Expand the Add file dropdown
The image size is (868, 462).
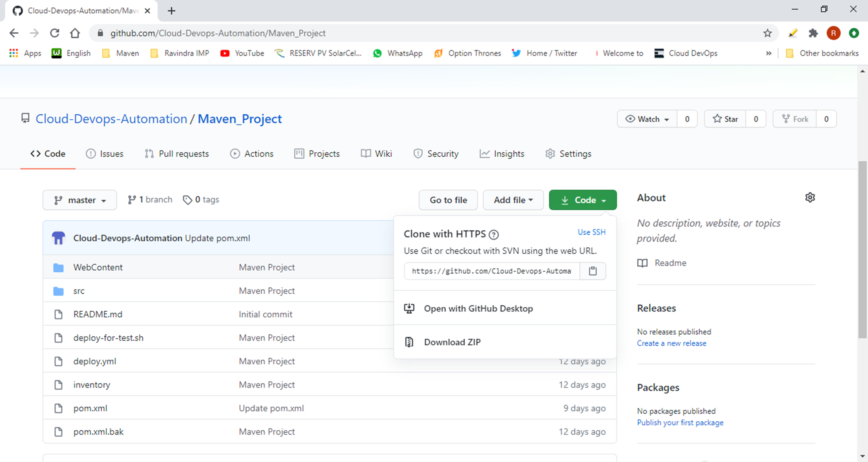tap(512, 200)
